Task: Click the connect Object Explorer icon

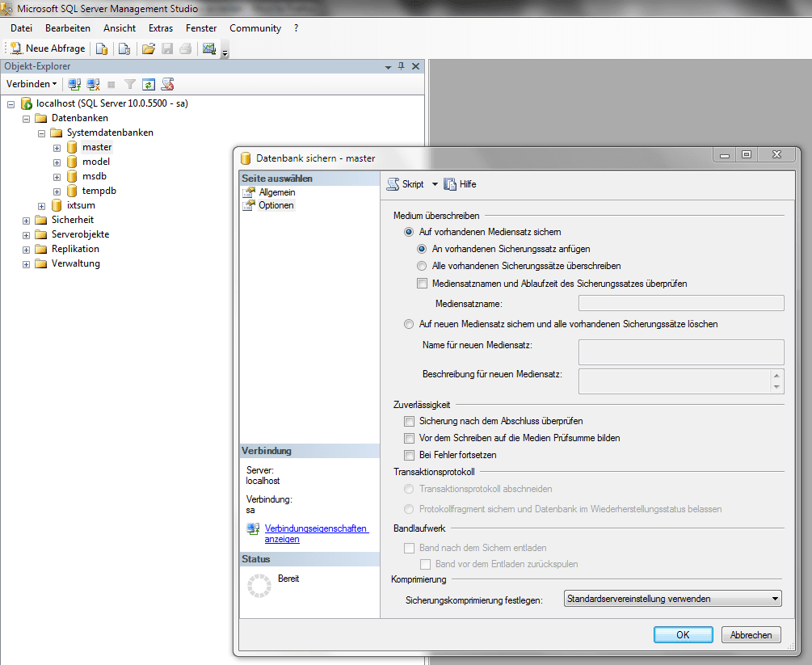Action: 74,84
